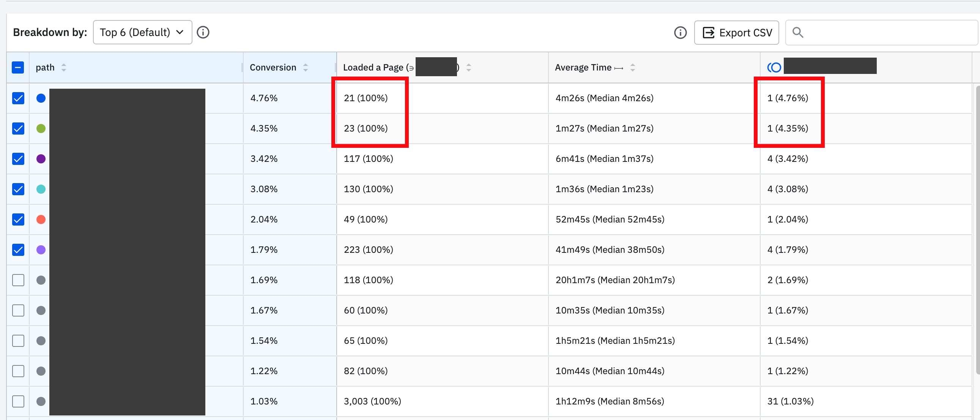Image resolution: width=980 pixels, height=420 pixels.
Task: Click the purple color dot for 3.42% row
Action: (41, 159)
